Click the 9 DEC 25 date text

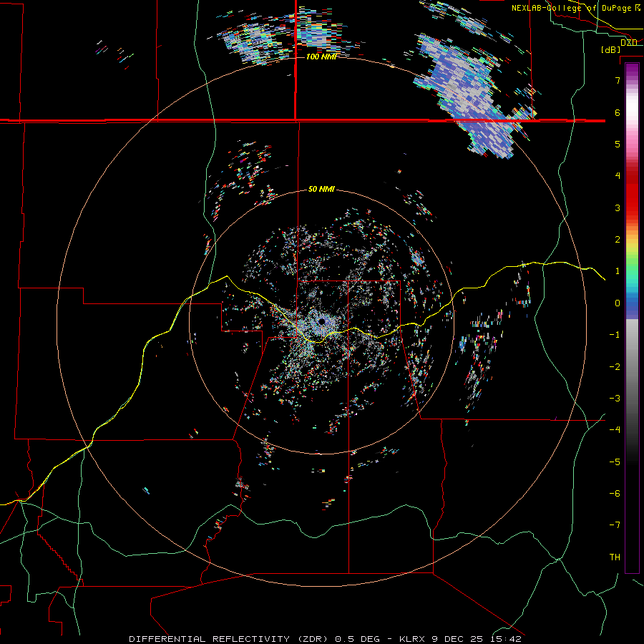[457, 639]
